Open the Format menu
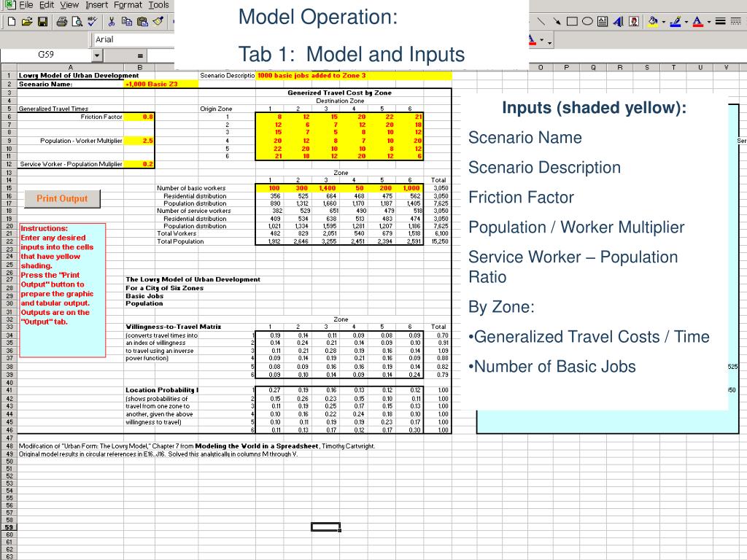 click(128, 5)
